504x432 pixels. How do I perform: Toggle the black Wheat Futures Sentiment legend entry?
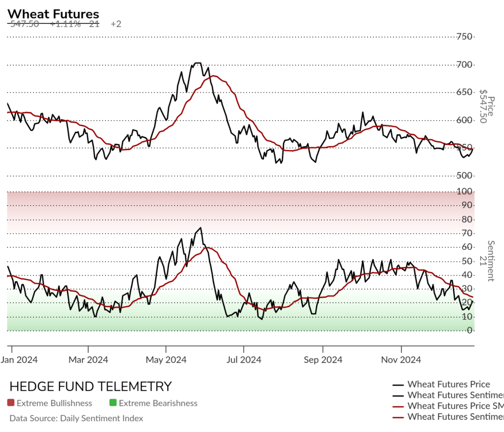click(448, 395)
